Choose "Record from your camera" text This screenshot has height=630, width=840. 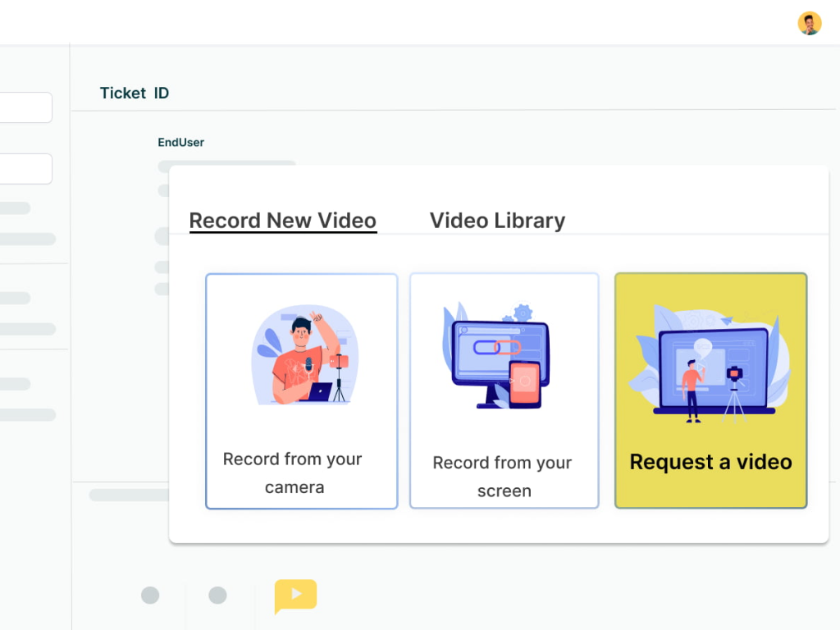point(293,472)
